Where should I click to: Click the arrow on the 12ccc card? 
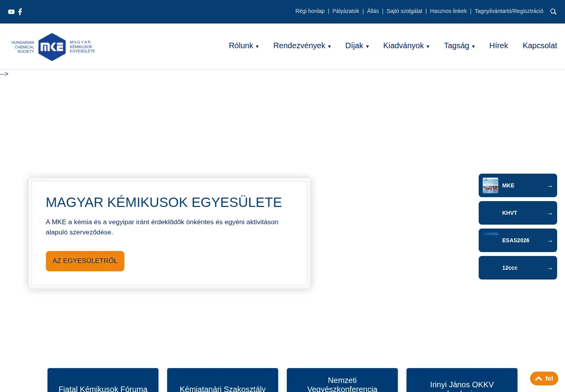550,269
